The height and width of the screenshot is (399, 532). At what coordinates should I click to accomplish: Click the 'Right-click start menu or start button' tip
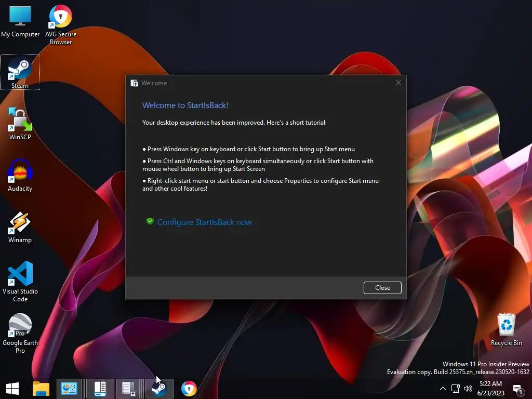[261, 184]
